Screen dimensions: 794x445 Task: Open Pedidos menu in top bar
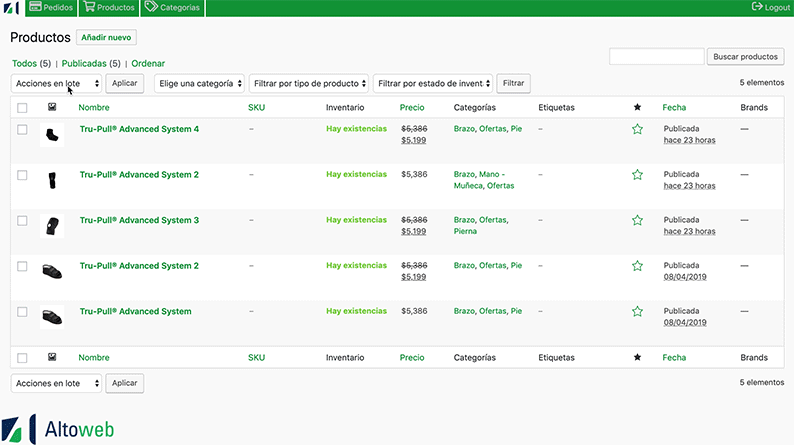pyautogui.click(x=51, y=8)
